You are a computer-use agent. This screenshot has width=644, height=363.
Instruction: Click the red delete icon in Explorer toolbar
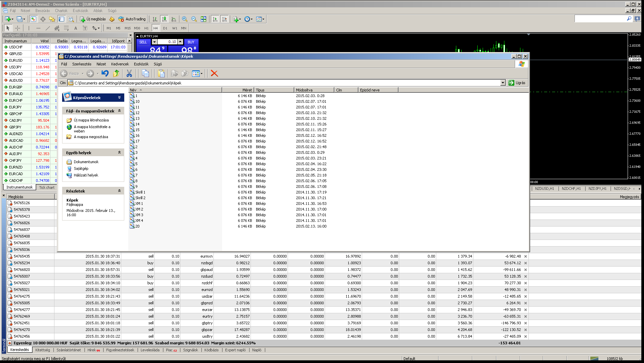coord(214,73)
